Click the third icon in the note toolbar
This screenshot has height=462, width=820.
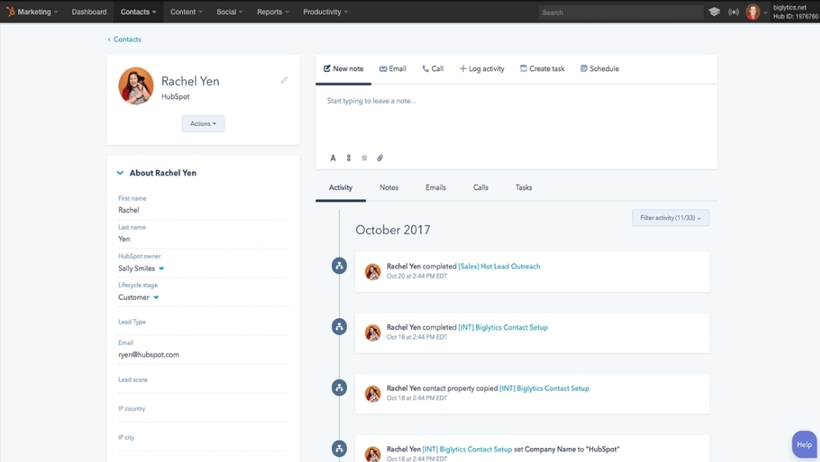pos(364,158)
